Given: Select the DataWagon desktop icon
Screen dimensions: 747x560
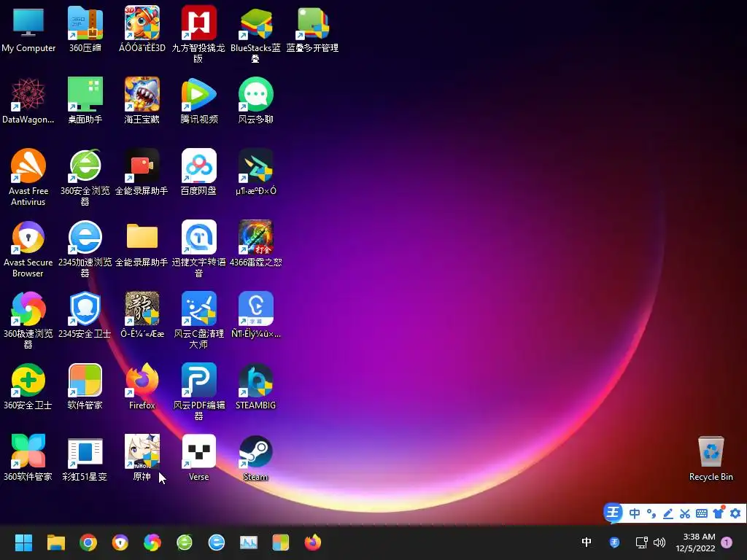Looking at the screenshot, I should click(28, 100).
